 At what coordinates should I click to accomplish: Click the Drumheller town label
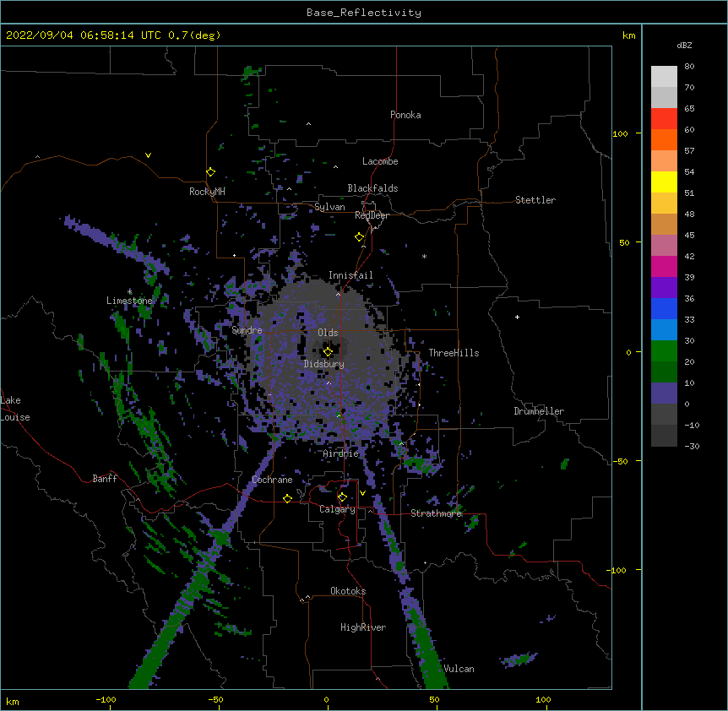tap(539, 411)
